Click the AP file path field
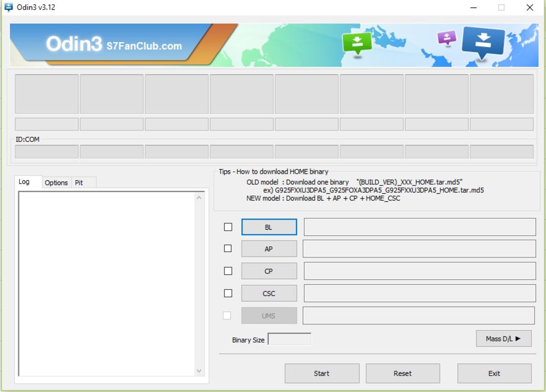Screen dimensions: 546x392 click(x=419, y=249)
